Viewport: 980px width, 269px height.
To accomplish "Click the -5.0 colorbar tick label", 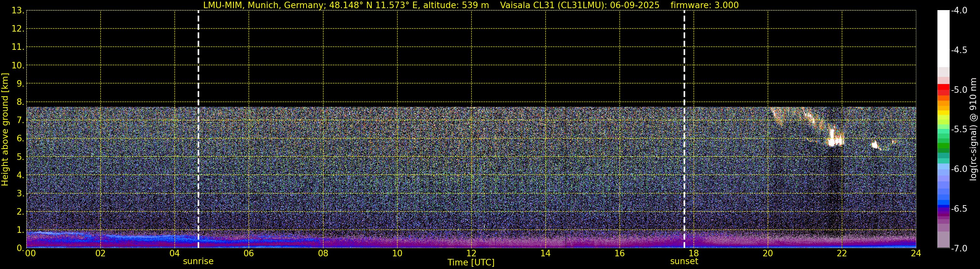I will pyautogui.click(x=959, y=90).
